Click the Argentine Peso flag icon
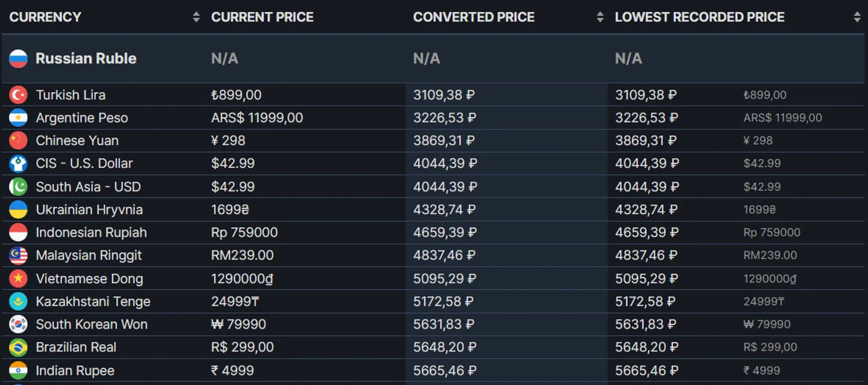 click(18, 118)
